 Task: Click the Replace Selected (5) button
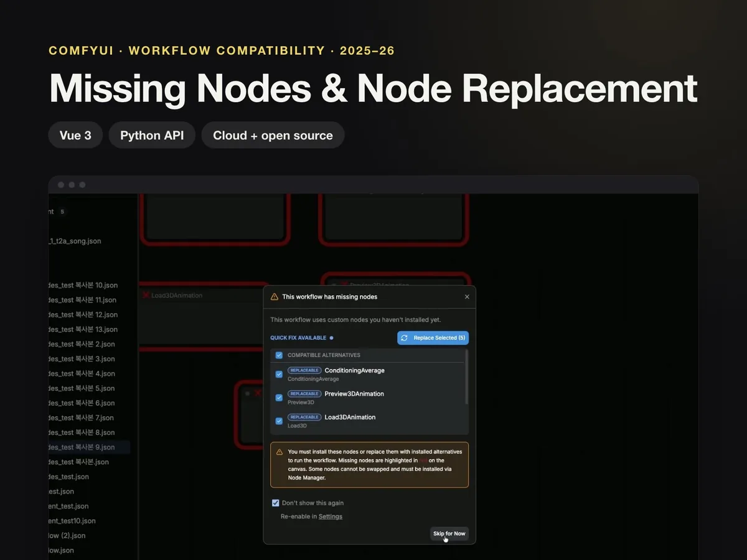tap(433, 338)
